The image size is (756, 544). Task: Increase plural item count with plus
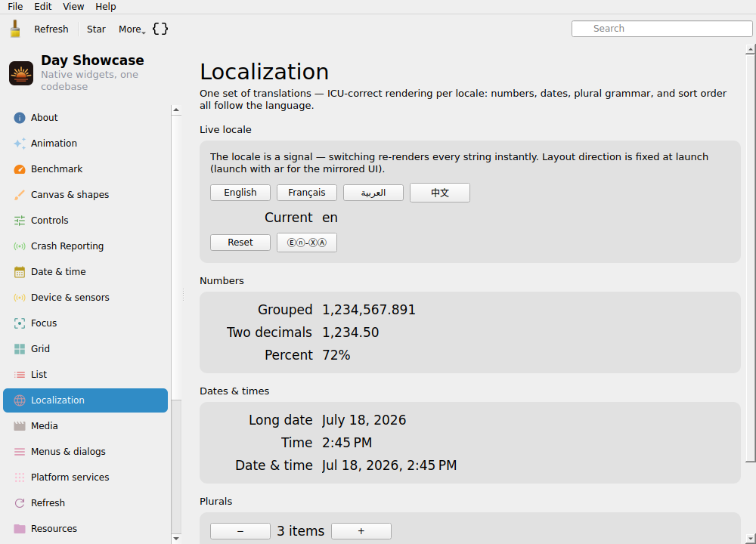pos(361,531)
